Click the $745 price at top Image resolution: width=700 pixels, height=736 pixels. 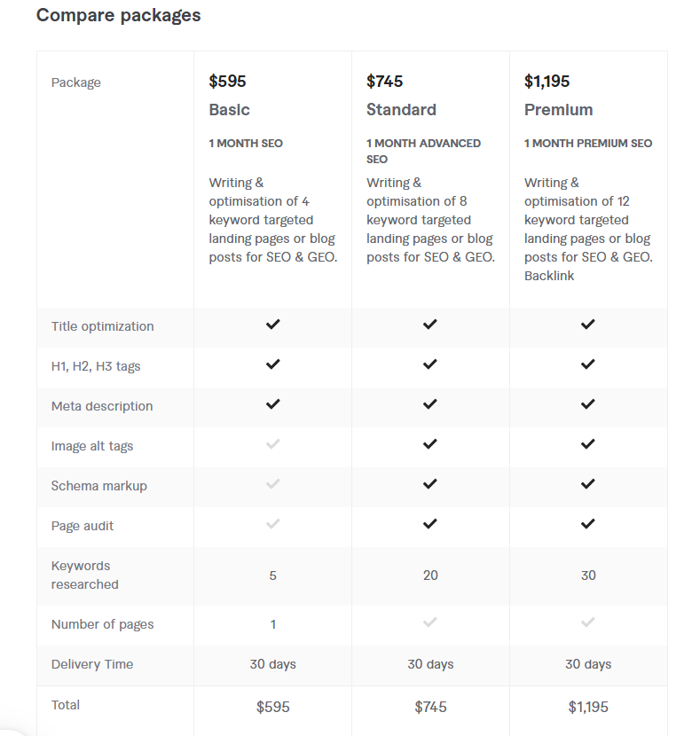[x=384, y=82]
